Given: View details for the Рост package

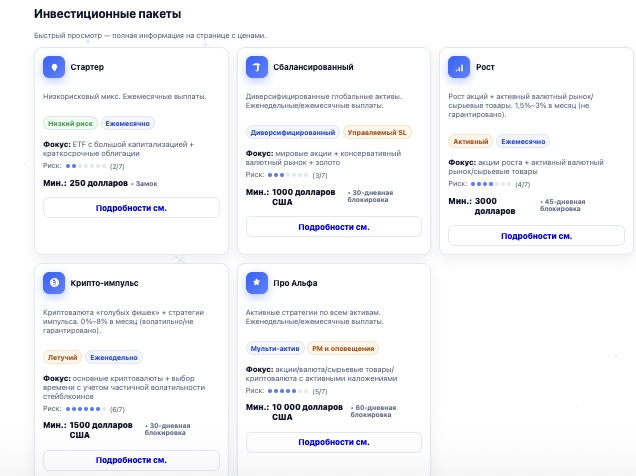Looking at the screenshot, I should pyautogui.click(x=536, y=236).
